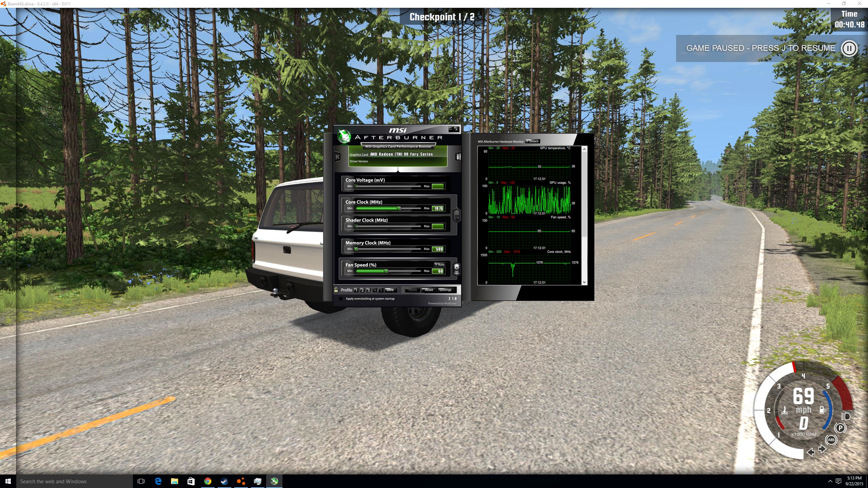Open the Action Center notifications icon

click(838, 481)
